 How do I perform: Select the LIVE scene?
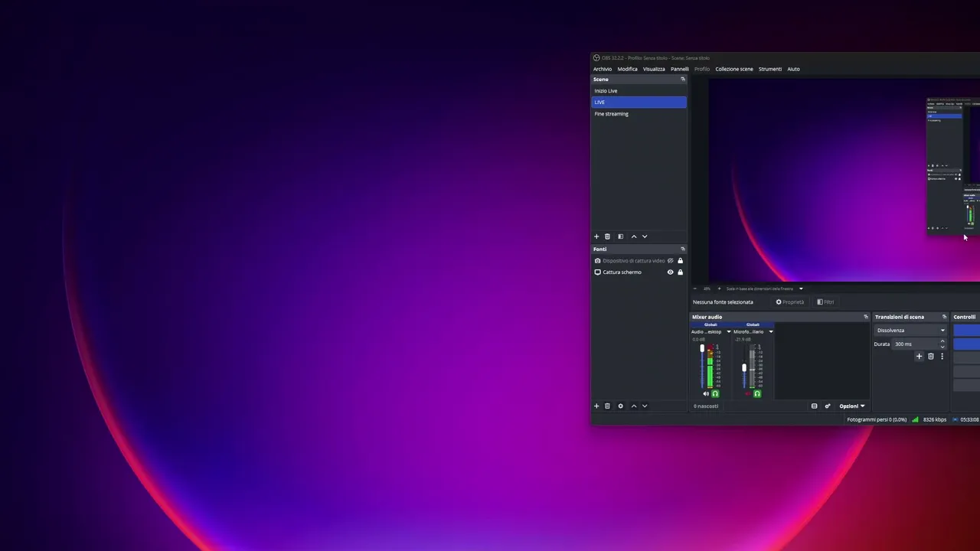(x=639, y=103)
